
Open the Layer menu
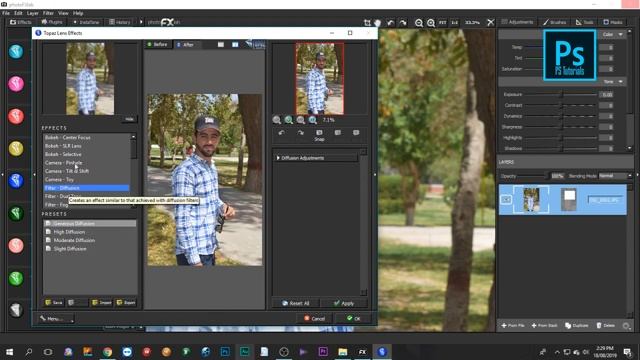click(33, 13)
